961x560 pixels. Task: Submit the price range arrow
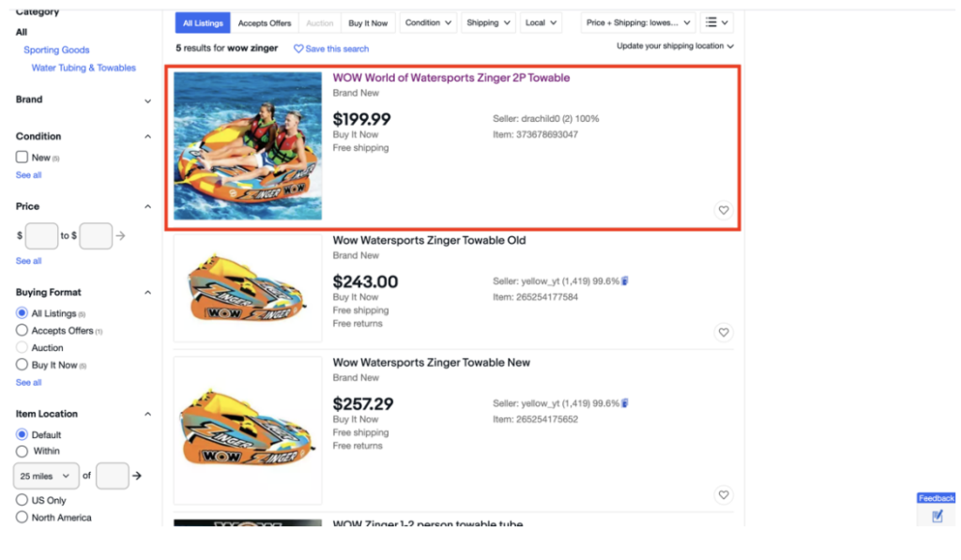point(121,235)
